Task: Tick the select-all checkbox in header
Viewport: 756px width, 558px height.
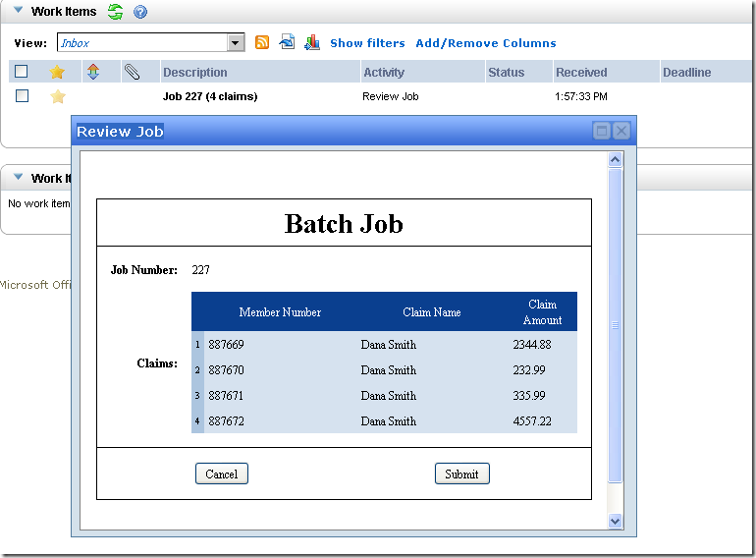Action: [x=22, y=72]
